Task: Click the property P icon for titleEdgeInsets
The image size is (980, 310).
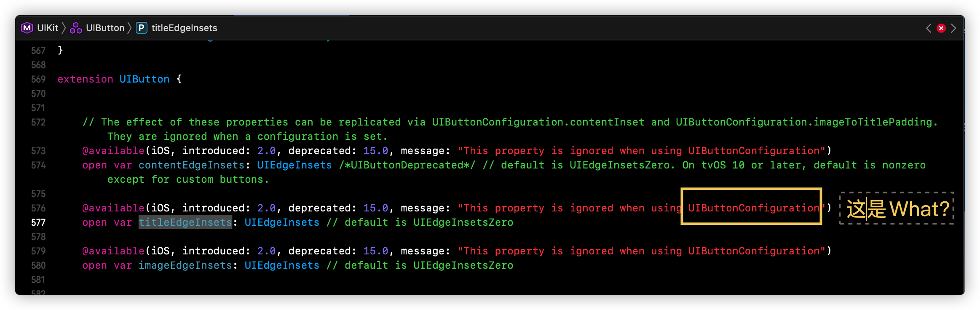Action: click(x=142, y=28)
